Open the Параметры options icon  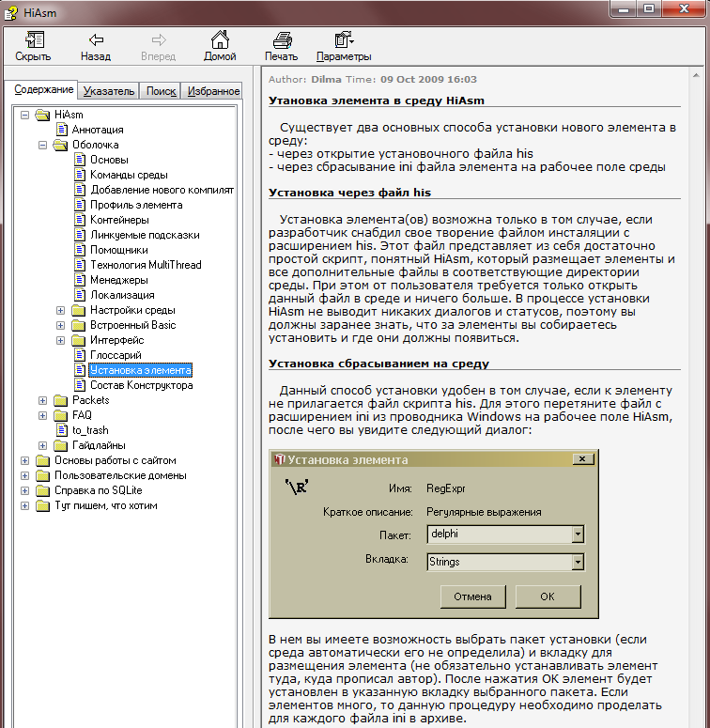click(344, 40)
